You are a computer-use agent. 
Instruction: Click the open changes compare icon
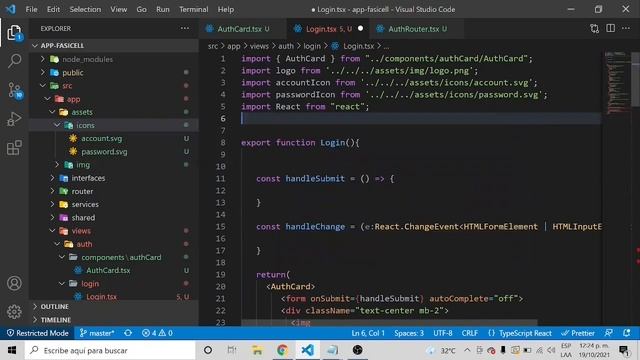pyautogui.click(x=594, y=29)
